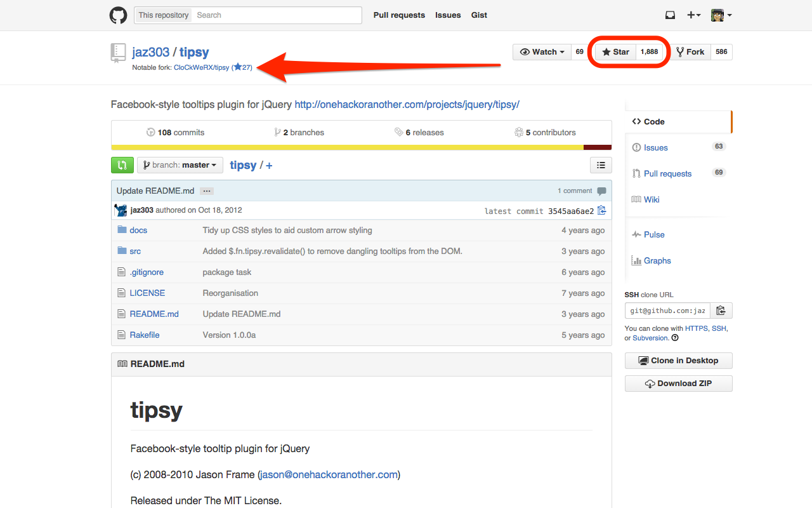812x508 pixels.
Task: Show language breakdown via the yellow bar
Action: coord(347,147)
